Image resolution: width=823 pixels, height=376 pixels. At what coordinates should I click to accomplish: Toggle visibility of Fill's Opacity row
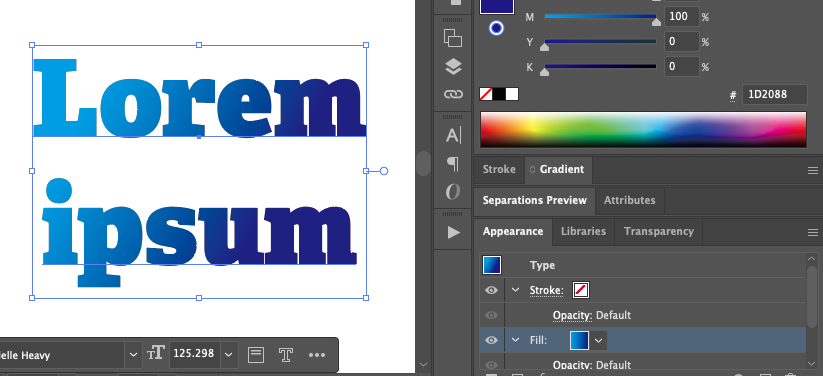tap(491, 364)
